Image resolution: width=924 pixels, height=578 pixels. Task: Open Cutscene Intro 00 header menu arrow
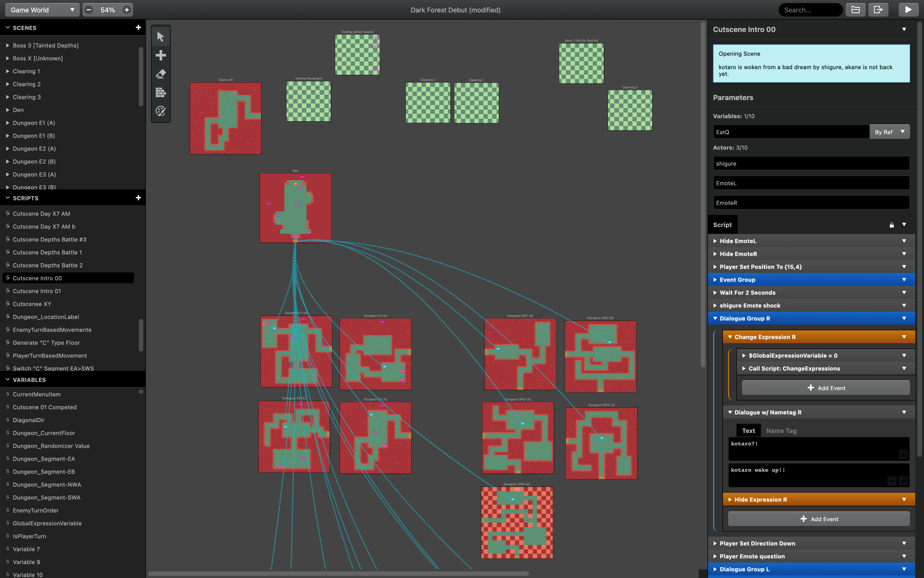pyautogui.click(x=904, y=30)
